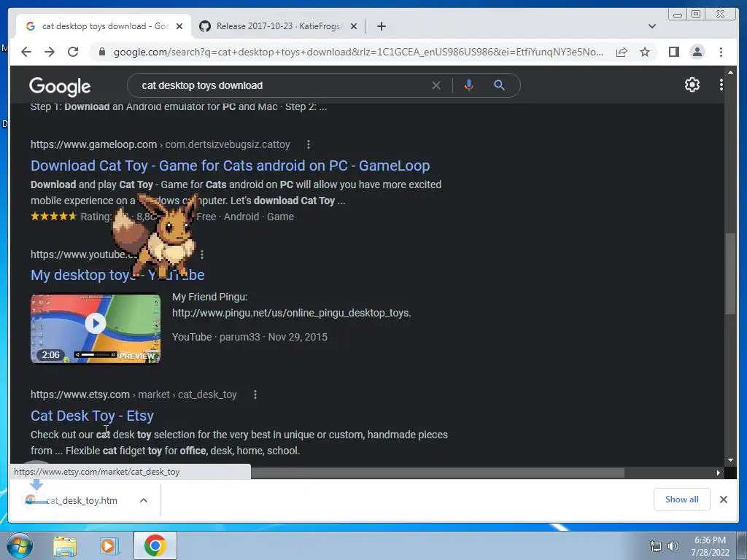Close the Google search tab
Image resolution: width=747 pixels, height=560 pixels.
click(179, 26)
